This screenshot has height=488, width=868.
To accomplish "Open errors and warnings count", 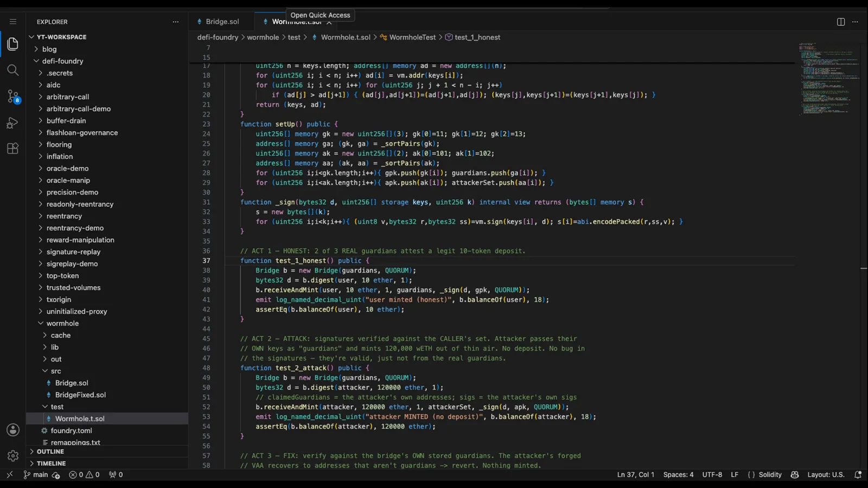I will coord(84,474).
